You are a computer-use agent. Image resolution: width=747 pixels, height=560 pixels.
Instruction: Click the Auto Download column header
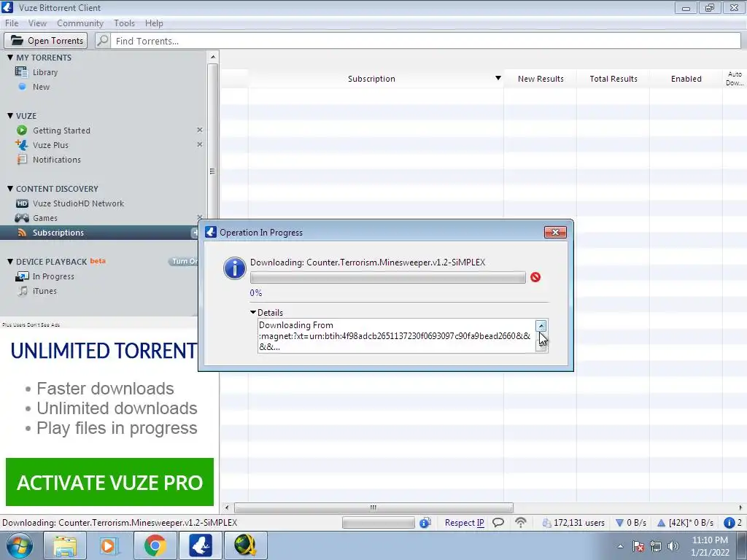point(735,79)
